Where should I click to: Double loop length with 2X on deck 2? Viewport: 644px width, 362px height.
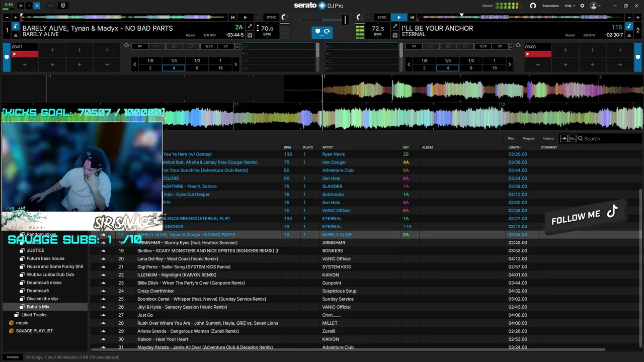click(x=500, y=46)
